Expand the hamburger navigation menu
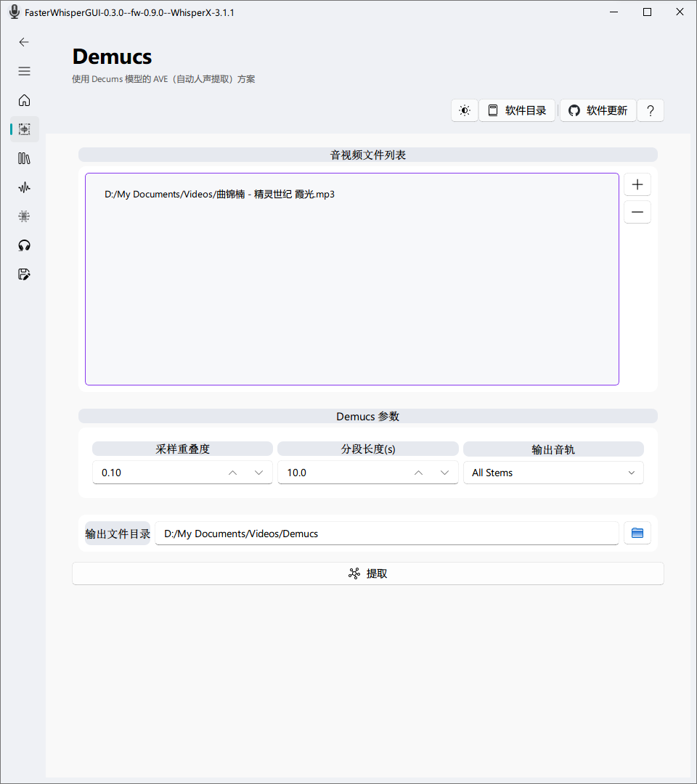This screenshot has height=784, width=697. 24,71
